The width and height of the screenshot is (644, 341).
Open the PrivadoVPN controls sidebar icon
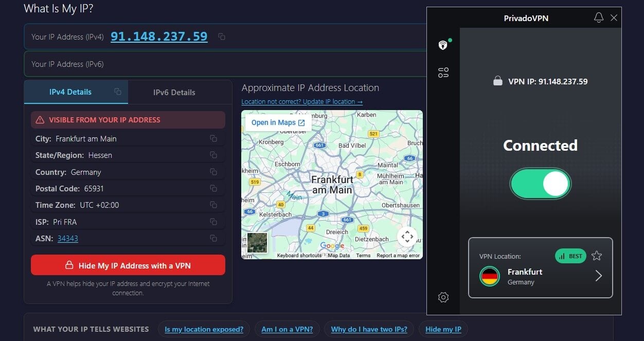(x=443, y=73)
